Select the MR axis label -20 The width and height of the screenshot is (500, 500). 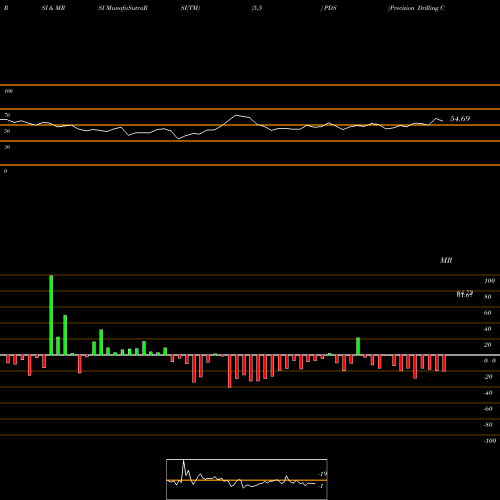point(488,377)
